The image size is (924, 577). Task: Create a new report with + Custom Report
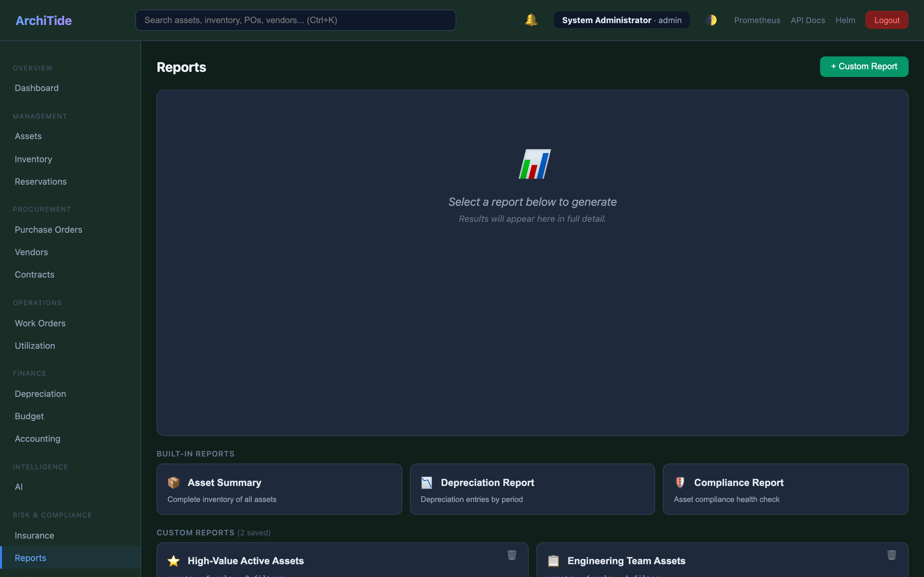click(864, 66)
